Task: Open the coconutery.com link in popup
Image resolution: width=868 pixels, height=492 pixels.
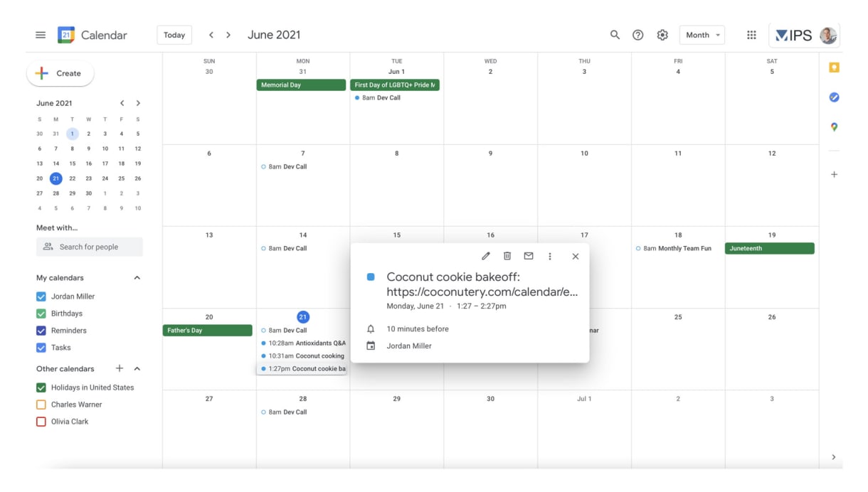Action: pos(482,292)
